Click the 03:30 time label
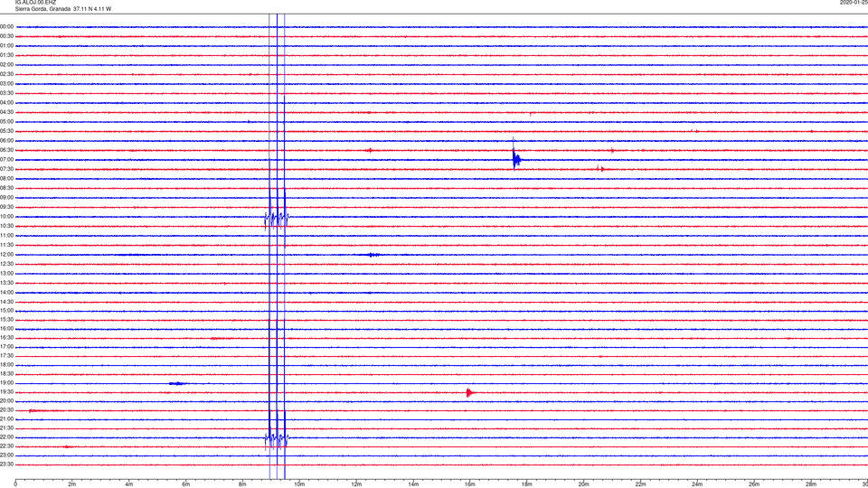Image resolution: width=868 pixels, height=488 pixels. (6, 93)
